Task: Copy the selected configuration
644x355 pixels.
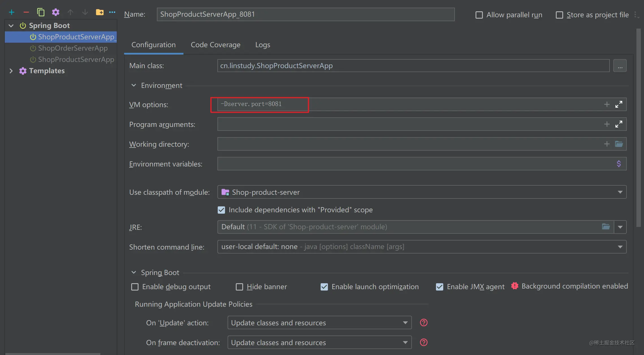Action: 41,12
